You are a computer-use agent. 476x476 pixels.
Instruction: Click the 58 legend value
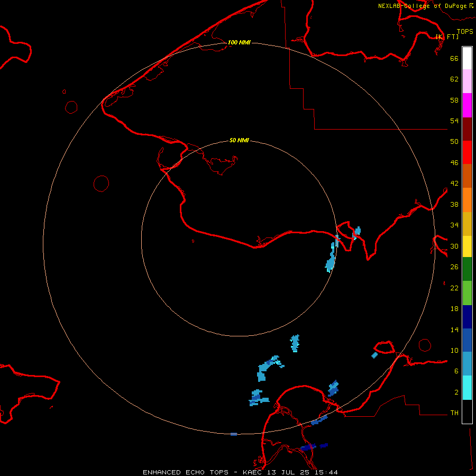pos(454,100)
